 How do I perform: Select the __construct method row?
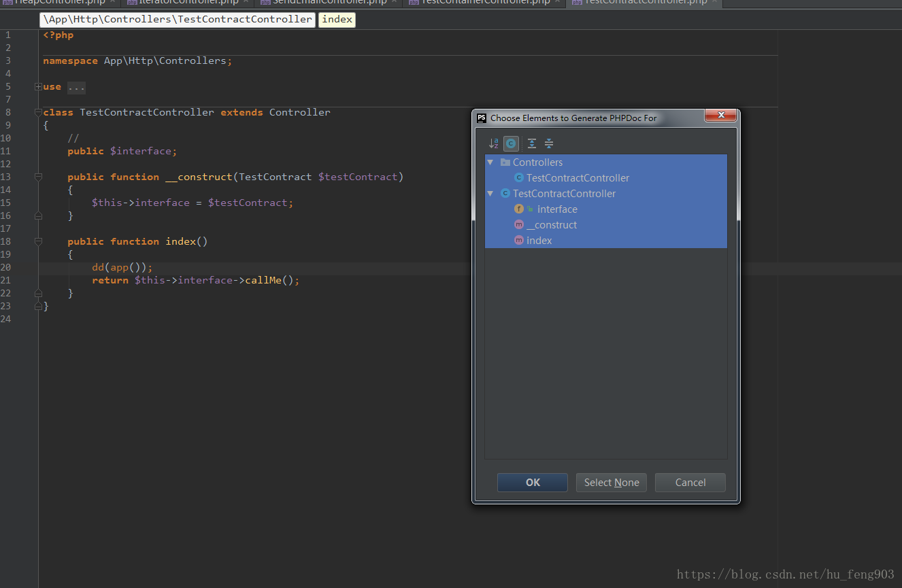point(606,225)
